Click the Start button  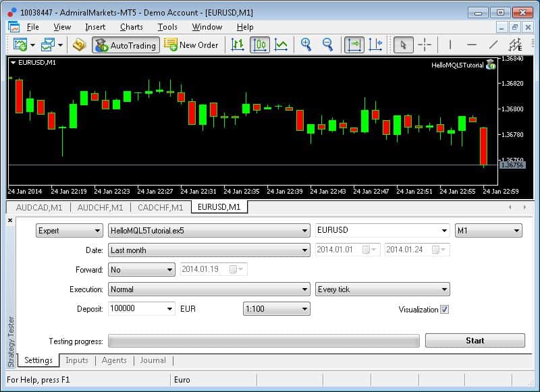(475, 340)
